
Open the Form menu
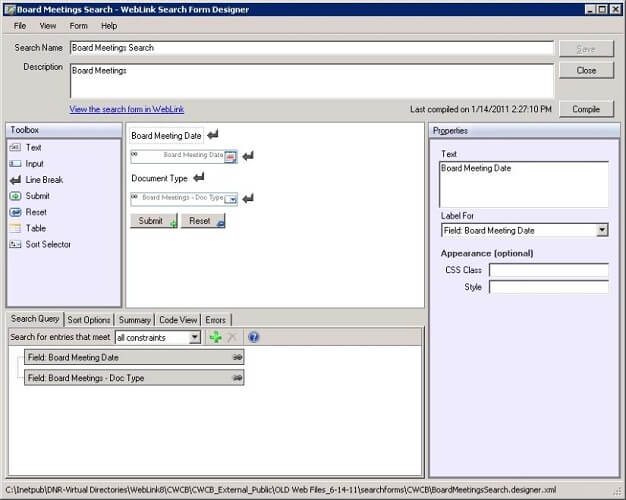coord(79,26)
